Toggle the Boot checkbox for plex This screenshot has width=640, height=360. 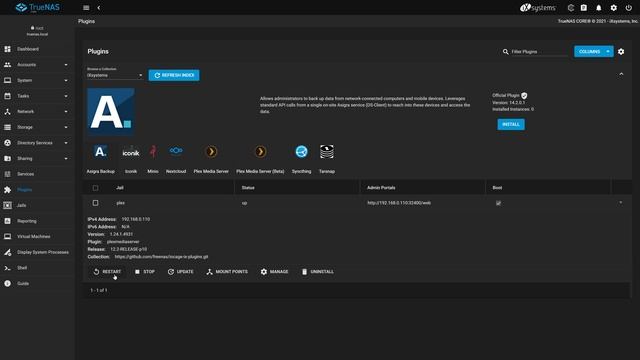click(x=498, y=203)
